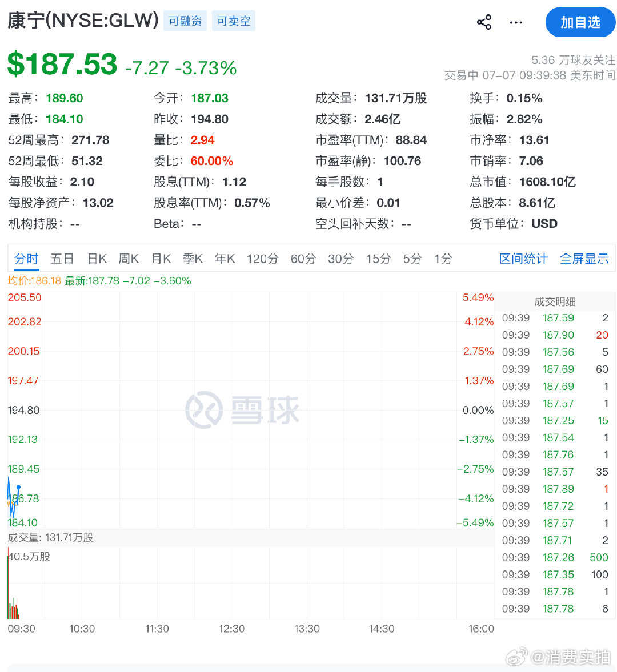Click the 可融资 tag

point(185,21)
